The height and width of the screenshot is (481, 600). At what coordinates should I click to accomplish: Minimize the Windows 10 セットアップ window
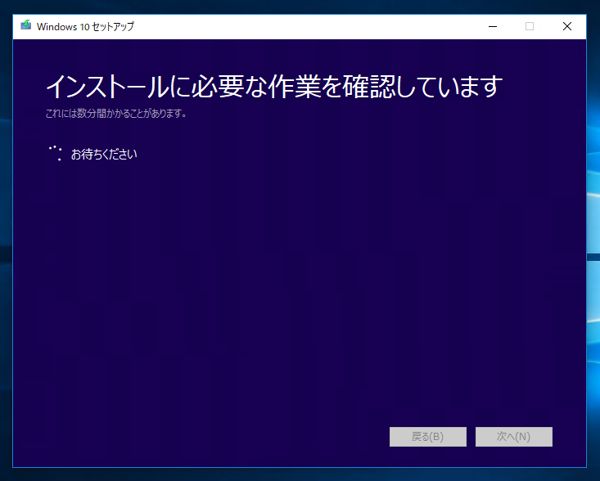click(492, 26)
